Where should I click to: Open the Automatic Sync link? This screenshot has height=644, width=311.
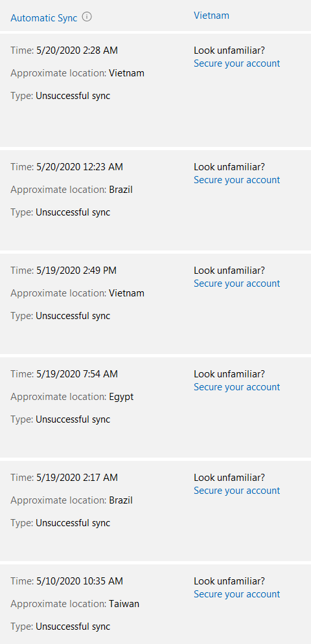tap(44, 18)
